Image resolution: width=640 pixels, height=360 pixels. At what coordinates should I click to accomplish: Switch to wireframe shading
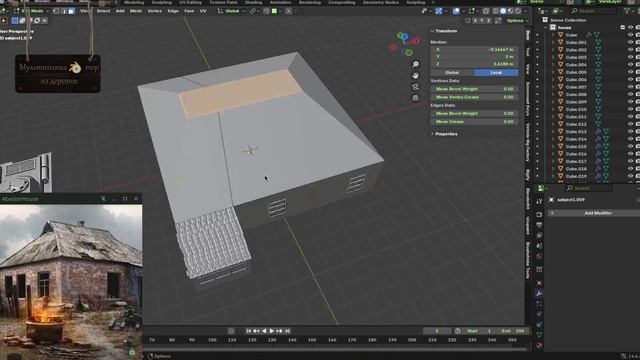(495, 11)
